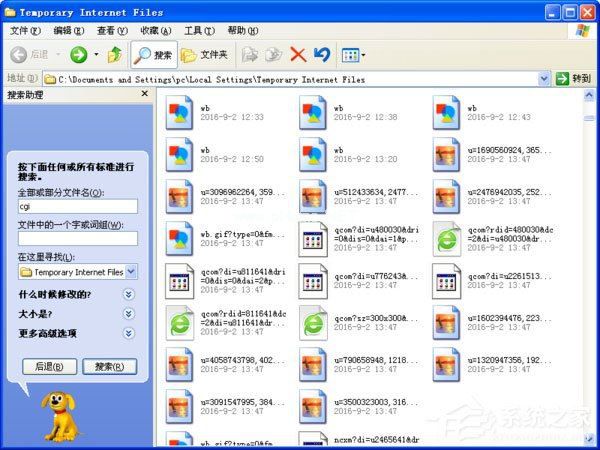Image resolution: width=600 pixels, height=450 pixels.
Task: Expand the address bar dropdown
Action: (x=544, y=79)
